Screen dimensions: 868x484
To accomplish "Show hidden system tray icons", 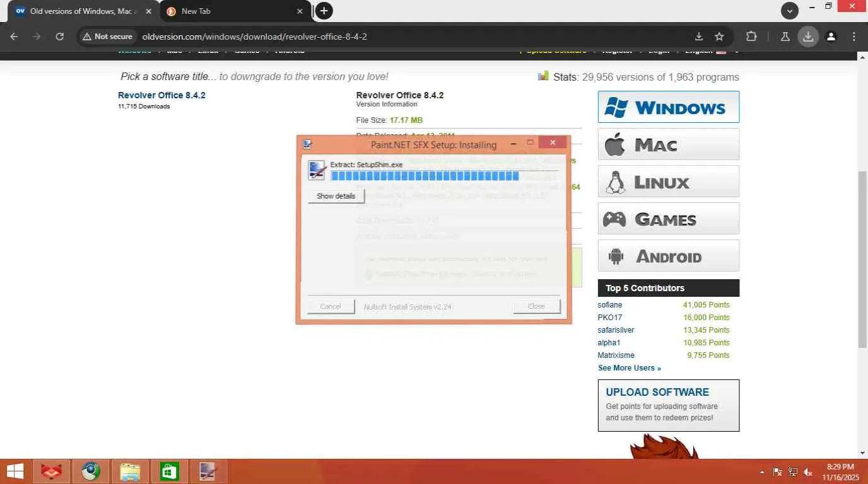I will tap(762, 472).
